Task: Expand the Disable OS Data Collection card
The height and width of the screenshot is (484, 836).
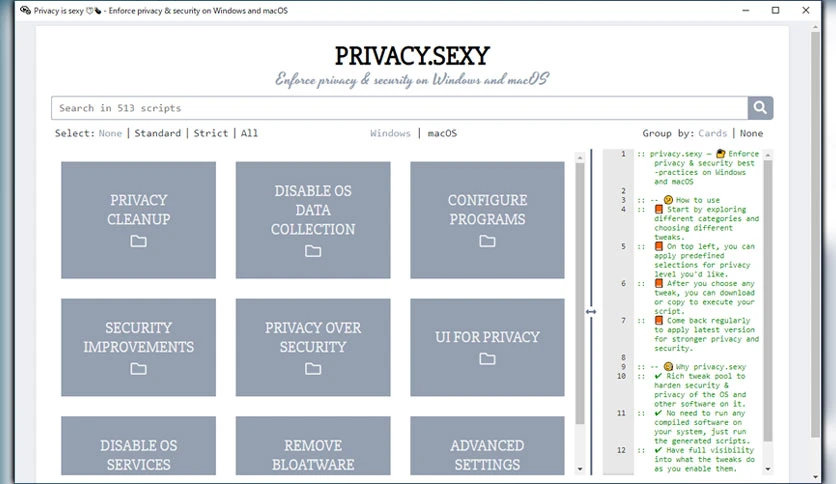Action: coord(313,220)
